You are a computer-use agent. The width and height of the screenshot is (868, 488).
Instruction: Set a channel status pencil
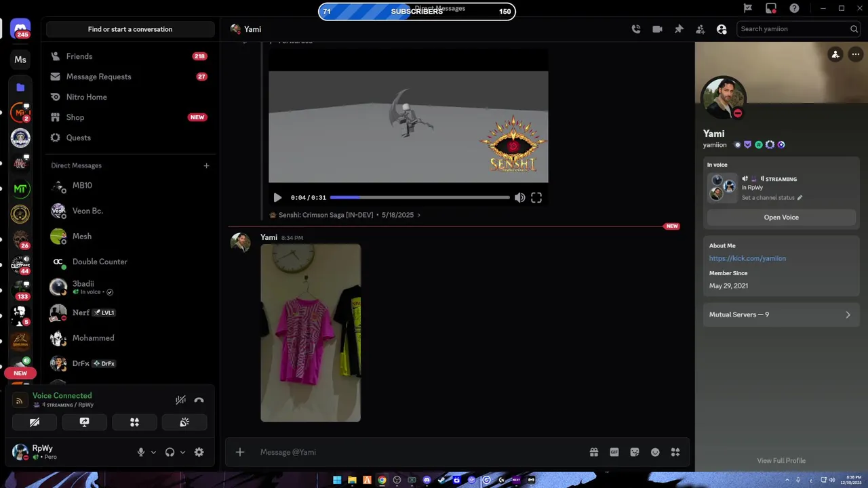(x=800, y=198)
